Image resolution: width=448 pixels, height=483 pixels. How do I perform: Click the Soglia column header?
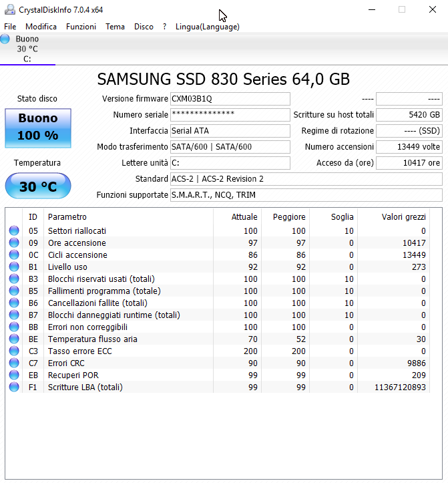(x=333, y=217)
